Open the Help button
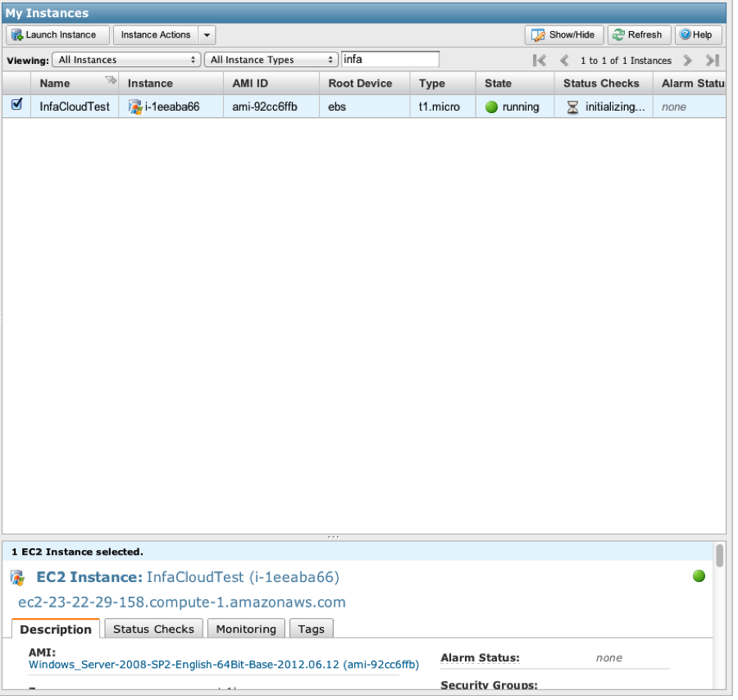738x700 pixels. [x=698, y=34]
